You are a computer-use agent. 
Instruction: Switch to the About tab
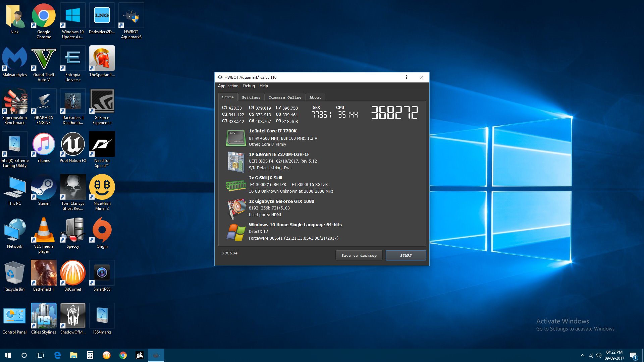point(315,98)
